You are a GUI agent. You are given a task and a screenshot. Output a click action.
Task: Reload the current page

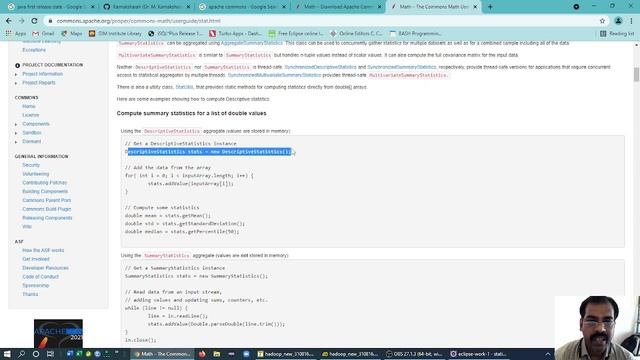pyautogui.click(x=34, y=21)
